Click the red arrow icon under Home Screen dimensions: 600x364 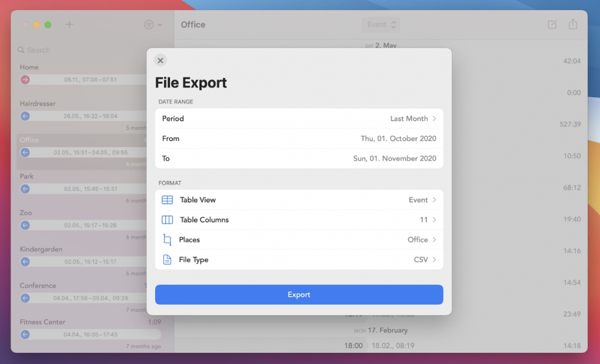(x=25, y=80)
